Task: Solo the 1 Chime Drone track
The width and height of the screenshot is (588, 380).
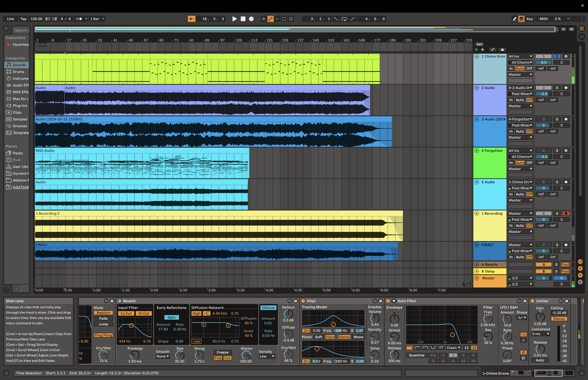Action: tap(557, 56)
